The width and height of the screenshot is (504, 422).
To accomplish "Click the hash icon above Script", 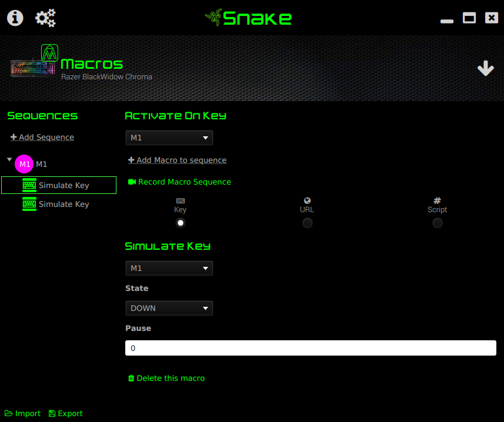I will 437,201.
